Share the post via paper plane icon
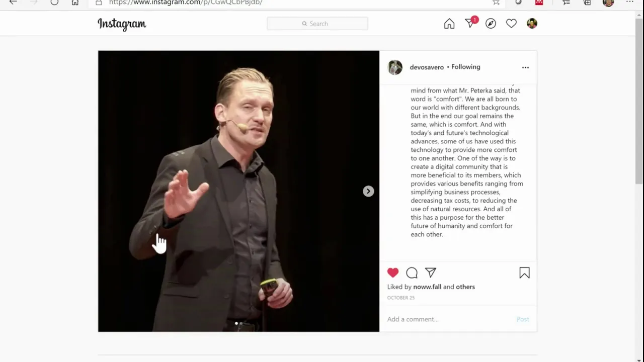The height and width of the screenshot is (362, 644). [431, 273]
